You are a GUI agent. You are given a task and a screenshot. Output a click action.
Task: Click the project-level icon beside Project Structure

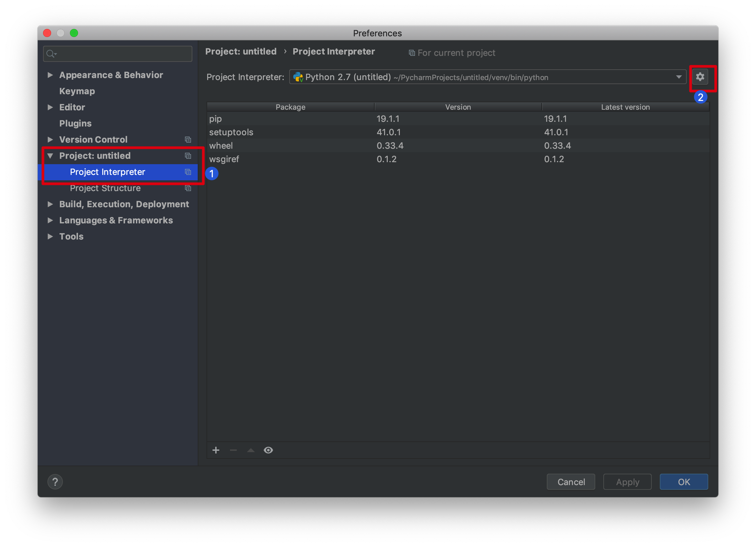pos(188,188)
